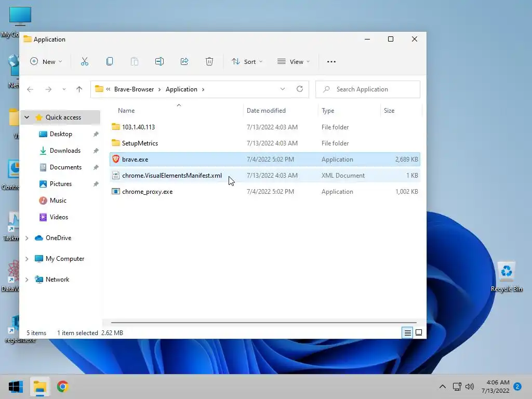Expand the Network tree node
The height and width of the screenshot is (399, 532).
click(27, 280)
